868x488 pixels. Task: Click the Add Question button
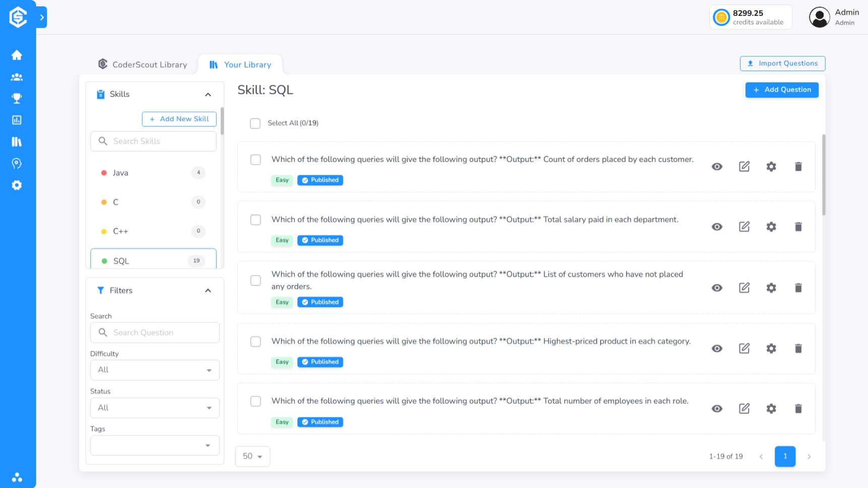point(781,90)
